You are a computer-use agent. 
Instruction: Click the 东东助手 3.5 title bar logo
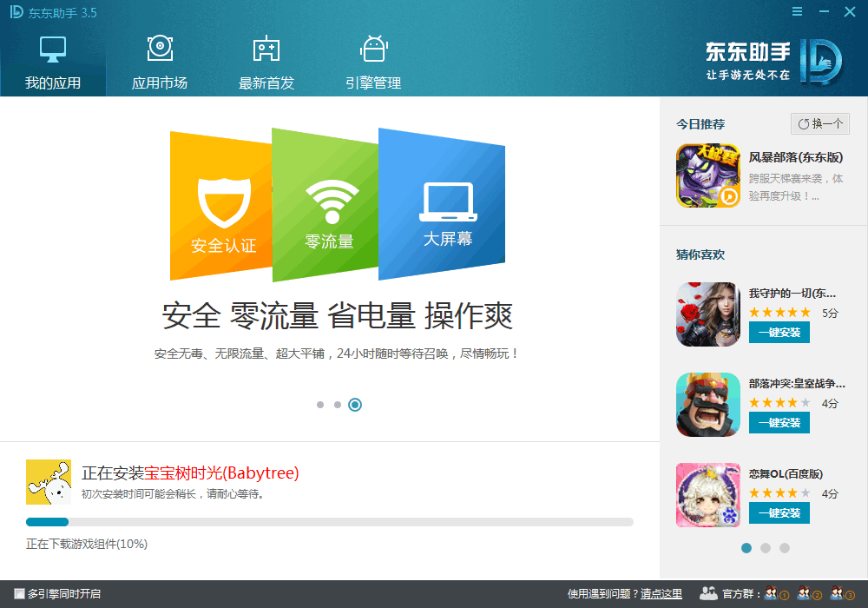coord(53,12)
